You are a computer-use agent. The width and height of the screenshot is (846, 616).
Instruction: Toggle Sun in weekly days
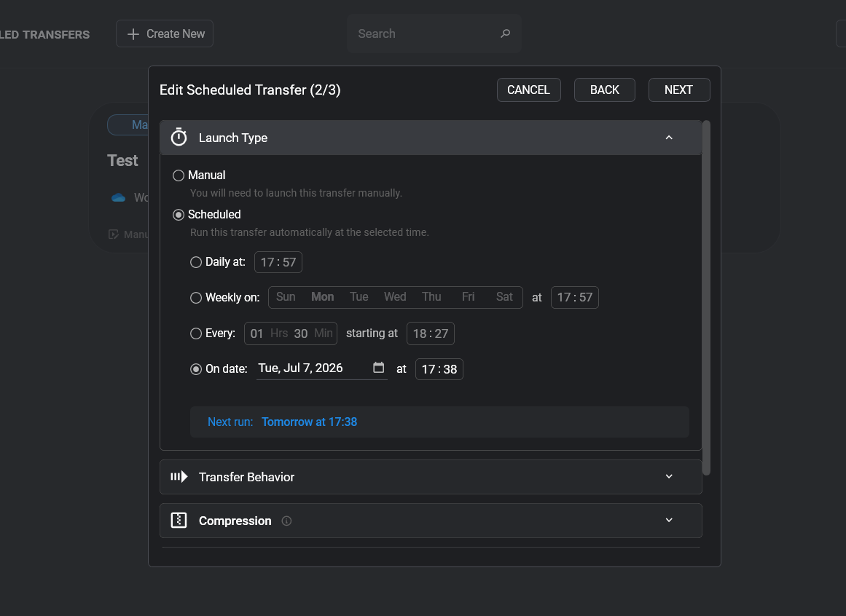point(286,297)
